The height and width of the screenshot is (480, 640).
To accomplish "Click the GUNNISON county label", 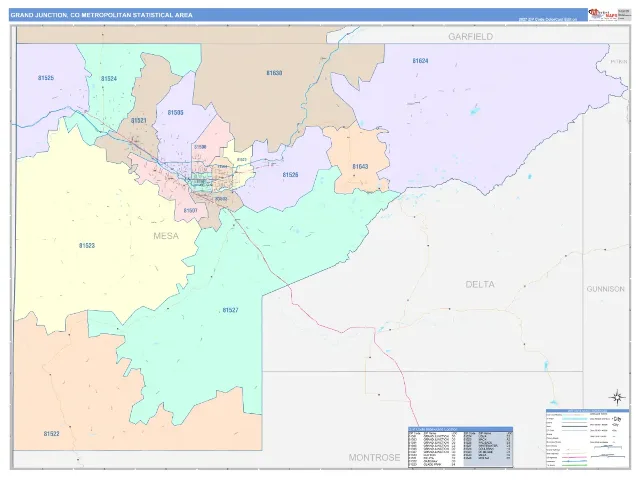I will tap(606, 289).
